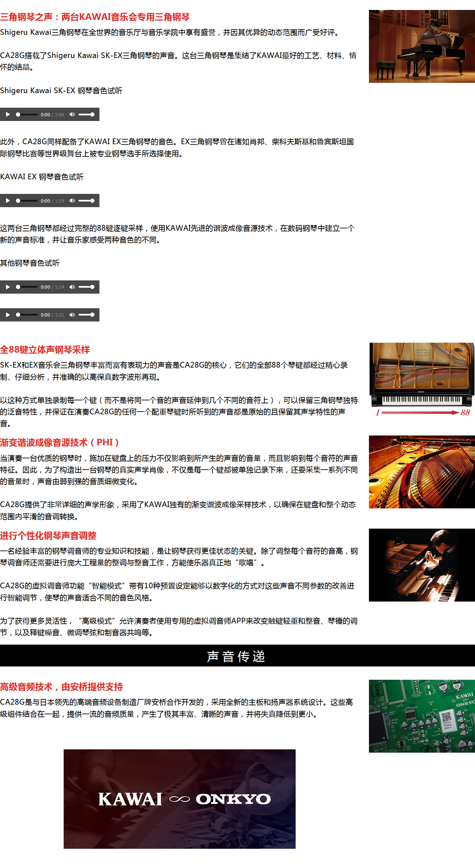Image resolution: width=475 pixels, height=868 pixels.
Task: Click the seek bar of the 1:39 audio player
Action: [27, 201]
